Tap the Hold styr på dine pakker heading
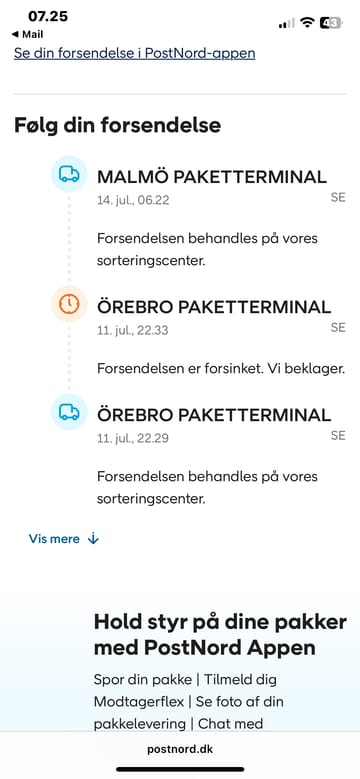Viewport: 360px width, 779px height. coord(220,635)
